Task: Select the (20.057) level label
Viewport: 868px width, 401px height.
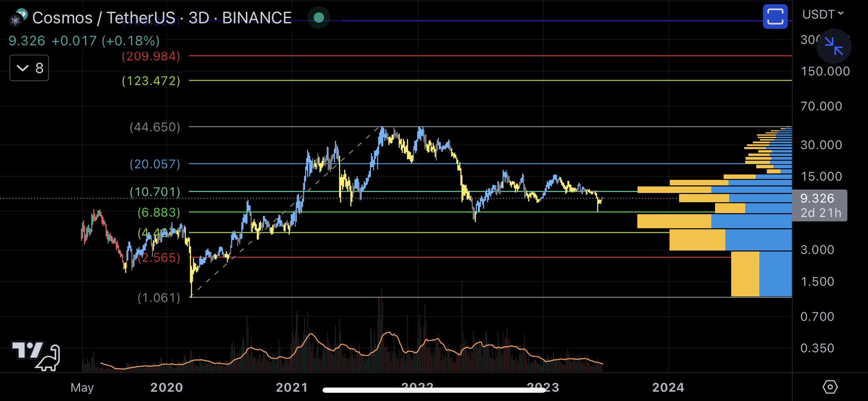Action: click(x=155, y=164)
